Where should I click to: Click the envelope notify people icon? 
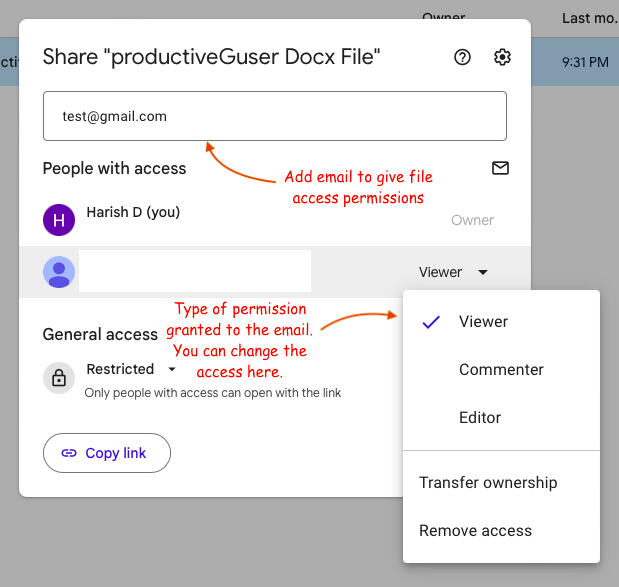(x=500, y=168)
